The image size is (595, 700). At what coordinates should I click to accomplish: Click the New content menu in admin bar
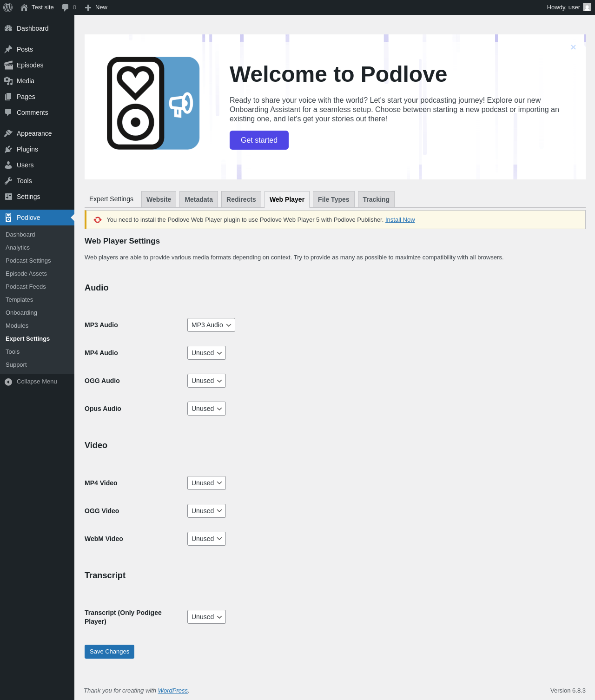tap(96, 7)
